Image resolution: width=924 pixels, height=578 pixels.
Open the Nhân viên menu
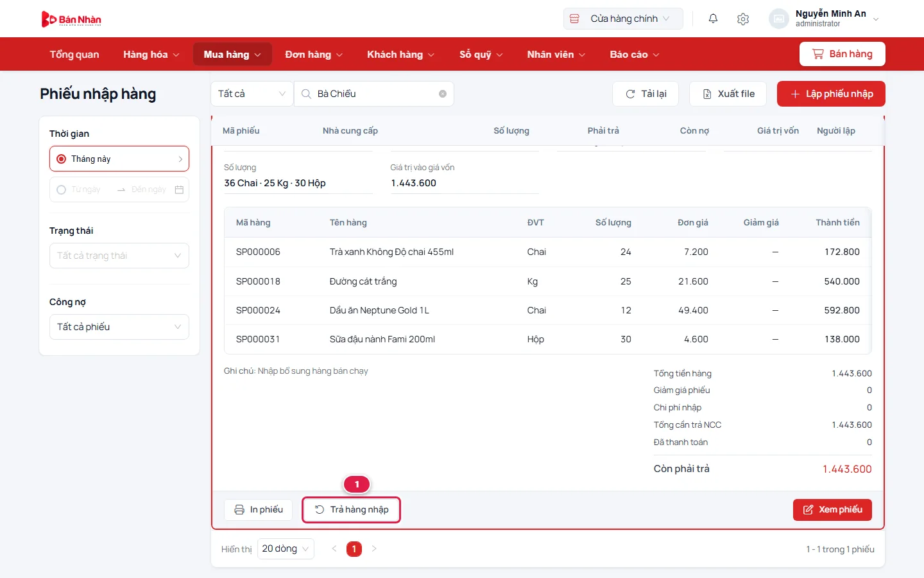pos(556,55)
